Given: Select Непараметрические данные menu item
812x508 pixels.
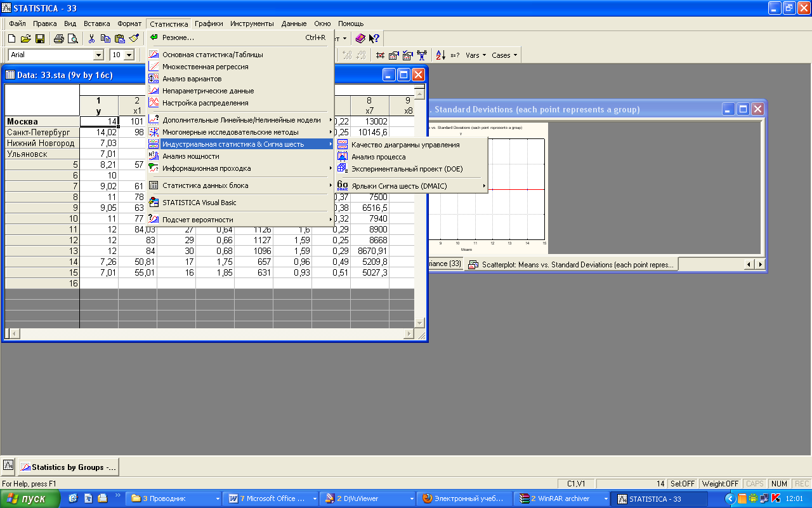Looking at the screenshot, I should pyautogui.click(x=240, y=91).
